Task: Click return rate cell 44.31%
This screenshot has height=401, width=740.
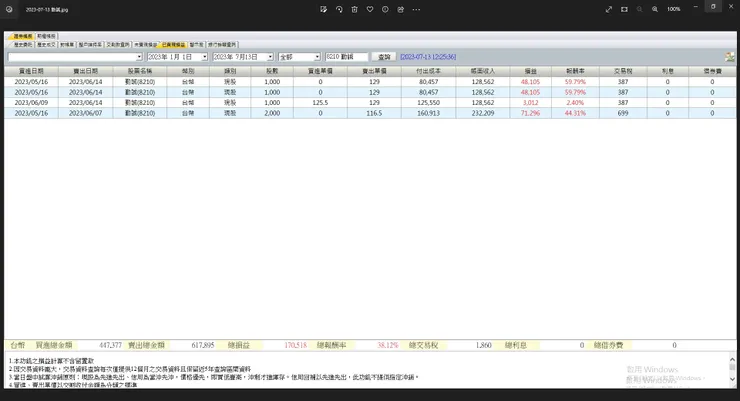Action: tap(575, 113)
